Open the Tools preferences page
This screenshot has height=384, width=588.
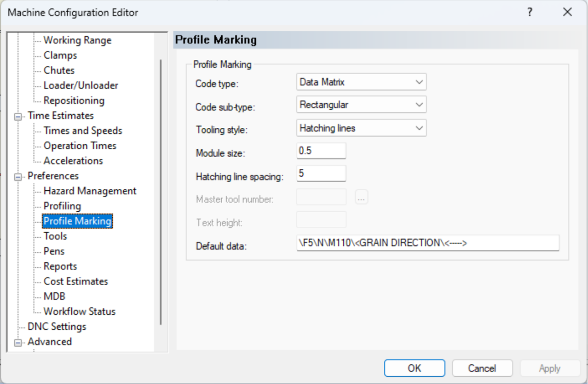[55, 236]
